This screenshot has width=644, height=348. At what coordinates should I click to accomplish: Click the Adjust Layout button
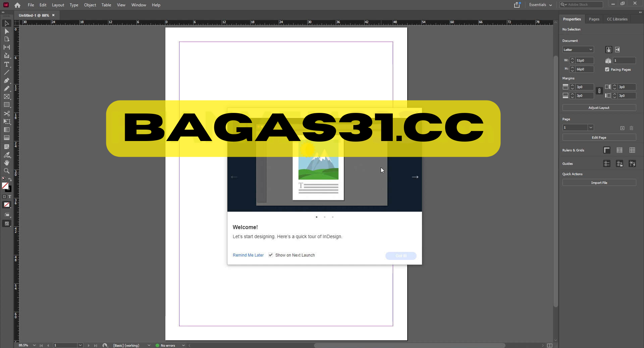[599, 108]
